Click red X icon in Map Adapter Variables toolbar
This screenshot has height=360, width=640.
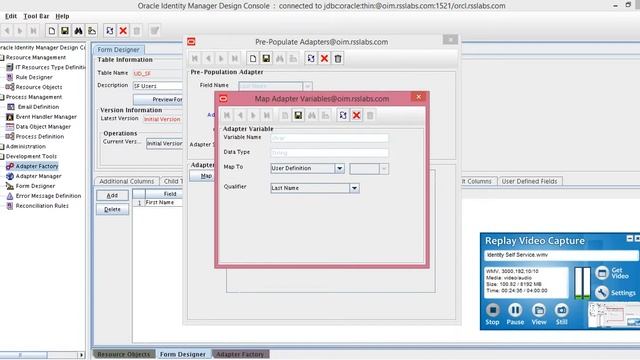[356, 116]
